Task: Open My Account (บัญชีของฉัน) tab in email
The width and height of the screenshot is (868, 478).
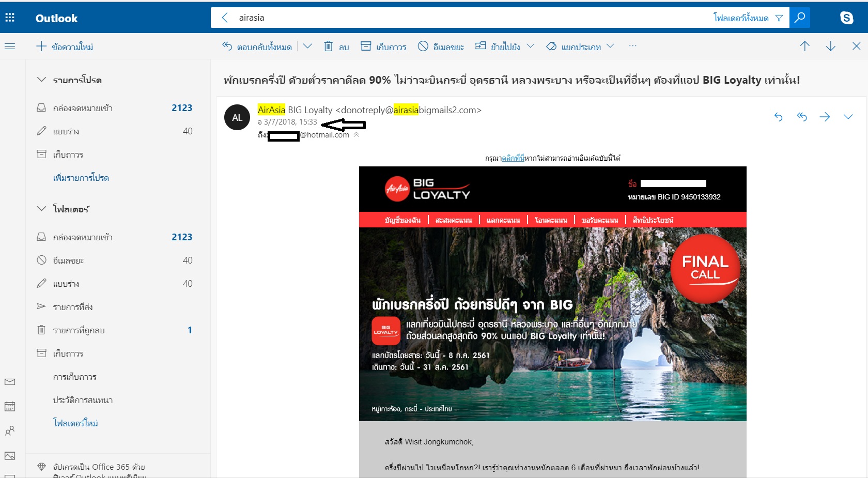Action: tap(402, 220)
